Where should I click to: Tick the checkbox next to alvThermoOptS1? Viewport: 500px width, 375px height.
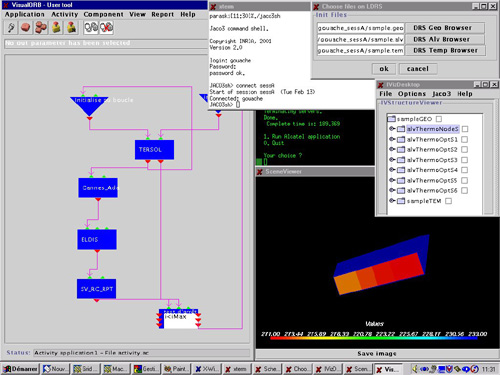(x=465, y=139)
